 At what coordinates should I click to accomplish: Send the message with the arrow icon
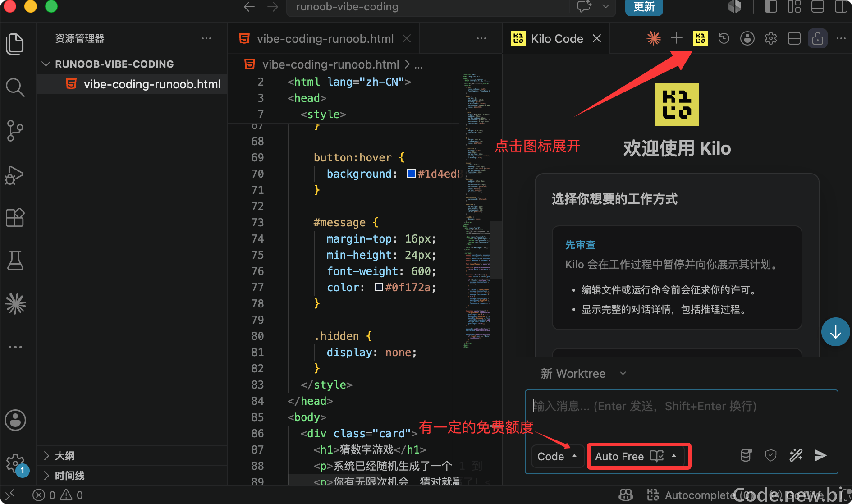tap(821, 456)
